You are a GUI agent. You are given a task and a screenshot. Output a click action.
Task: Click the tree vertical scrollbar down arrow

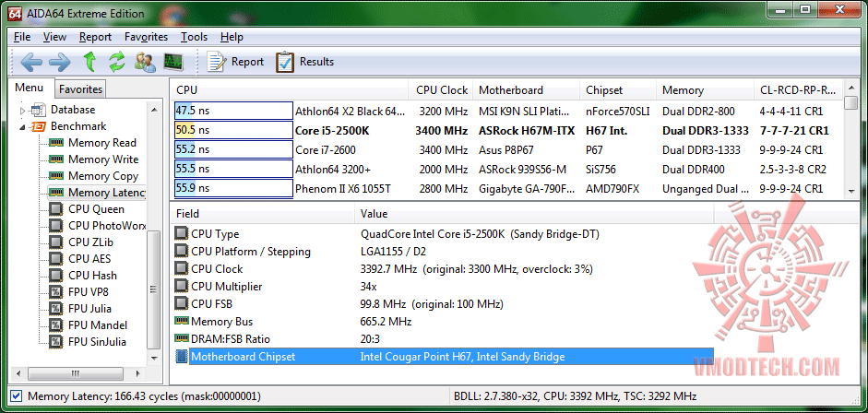(154, 360)
